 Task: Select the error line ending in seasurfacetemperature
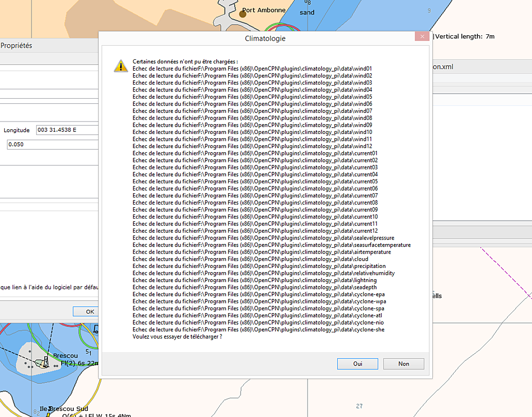click(x=271, y=245)
